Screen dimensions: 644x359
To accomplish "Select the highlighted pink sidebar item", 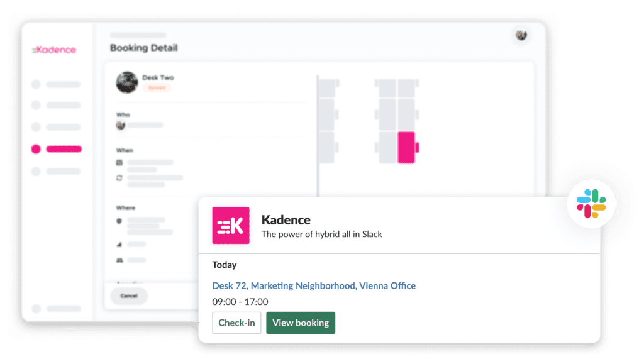I will 57,149.
